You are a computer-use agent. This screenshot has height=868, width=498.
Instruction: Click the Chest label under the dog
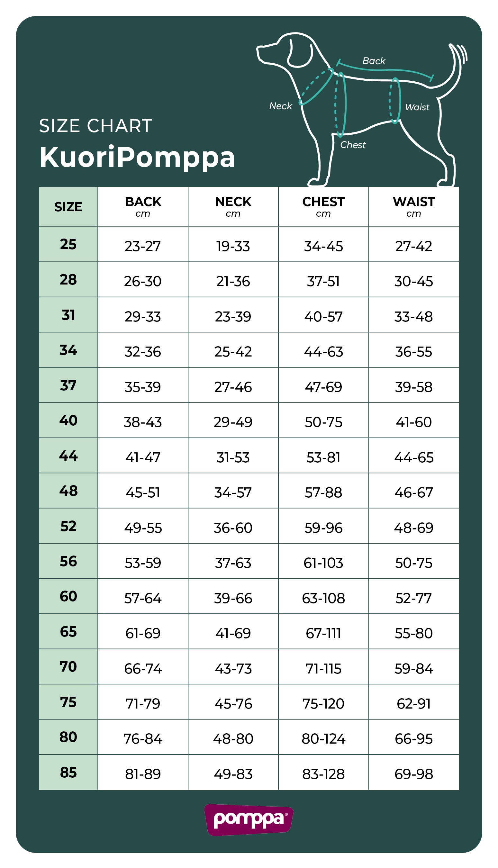click(x=353, y=145)
